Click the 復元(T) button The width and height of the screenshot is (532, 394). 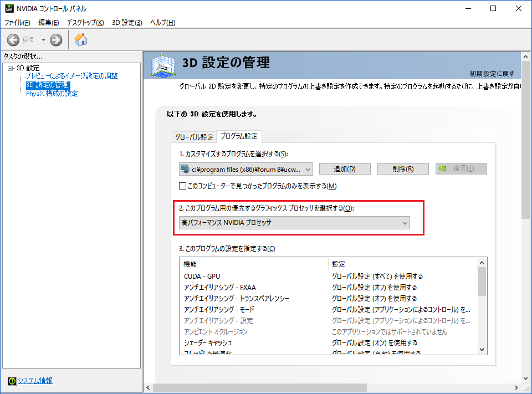[x=461, y=168]
